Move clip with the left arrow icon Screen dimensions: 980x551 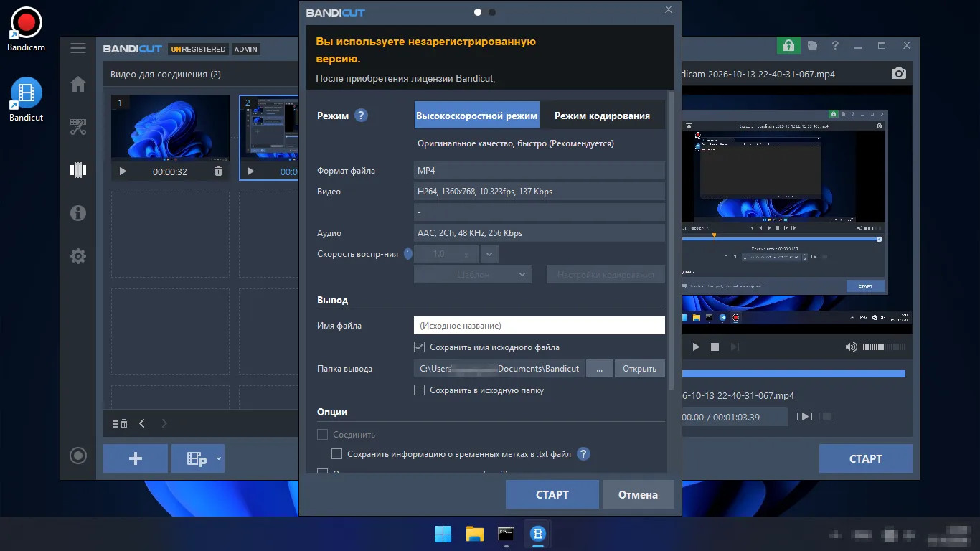point(142,423)
